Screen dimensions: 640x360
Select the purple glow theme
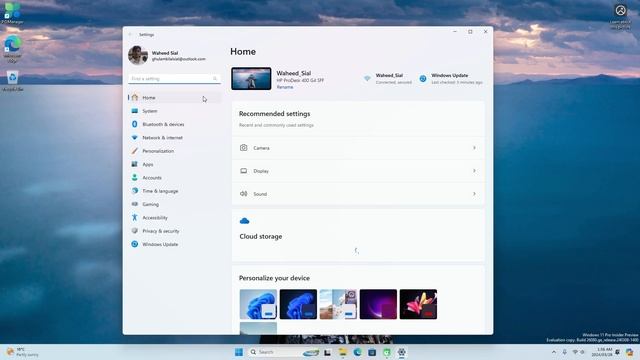[378, 304]
